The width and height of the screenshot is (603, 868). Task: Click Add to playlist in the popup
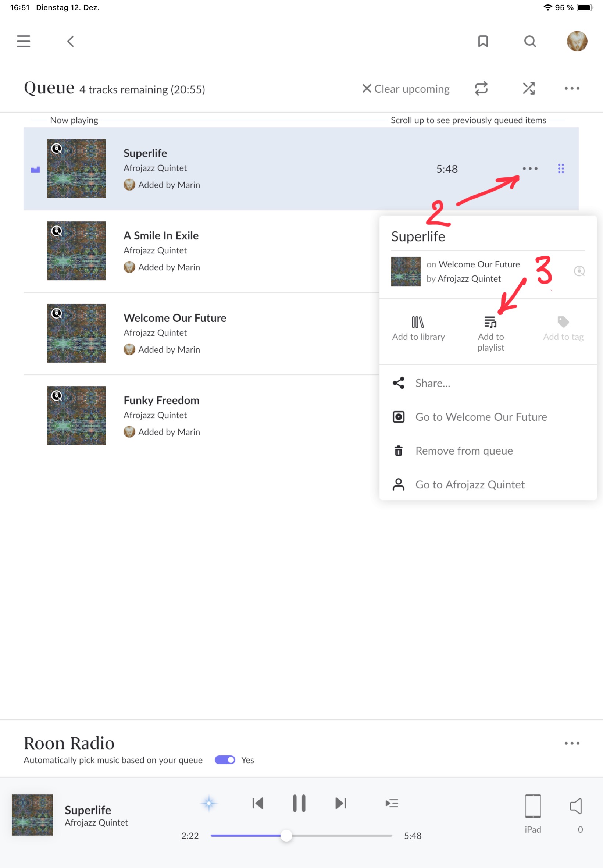(x=490, y=334)
